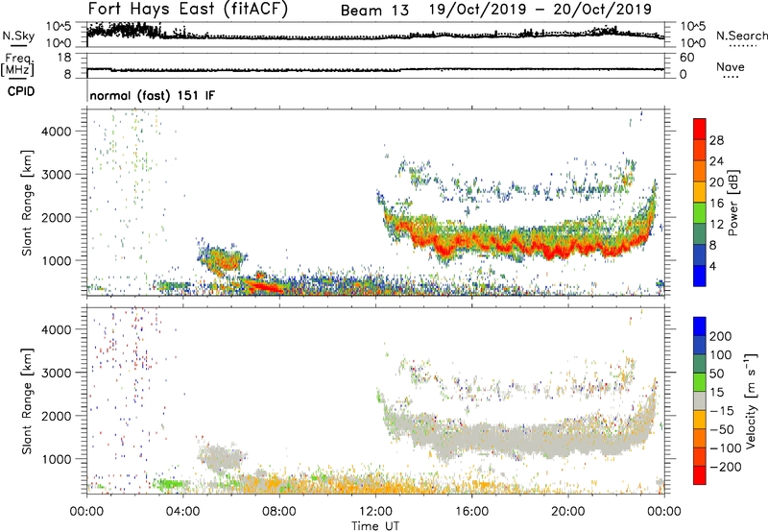Viewport: 768px width, 532px height.
Task: Click the '28' tick on the Power scale
Action: [716, 140]
